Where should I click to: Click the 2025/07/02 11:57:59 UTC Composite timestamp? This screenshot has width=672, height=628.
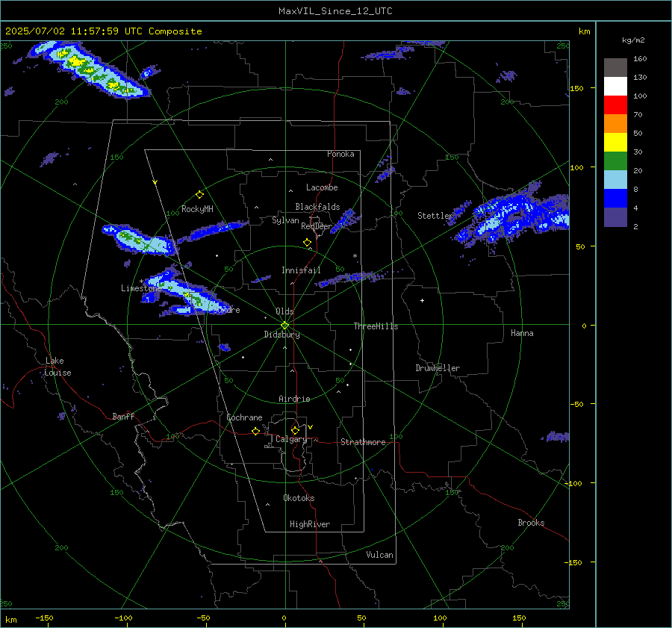103,31
